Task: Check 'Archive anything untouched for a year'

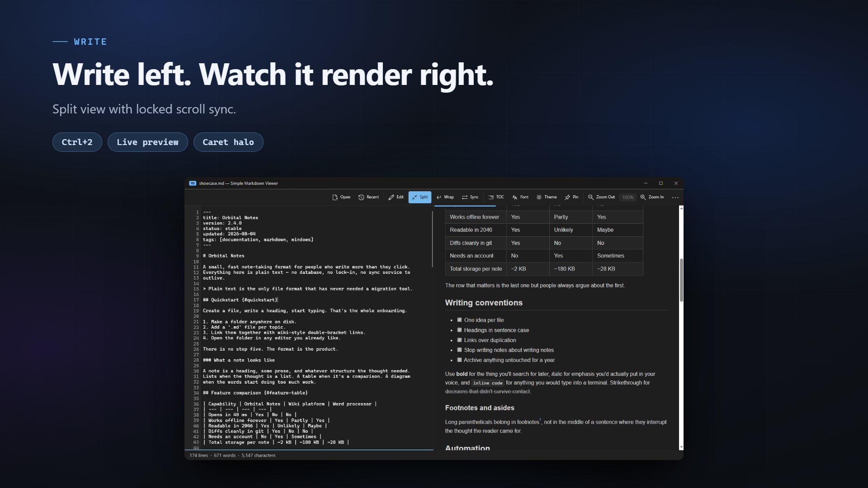Action: coord(459,360)
